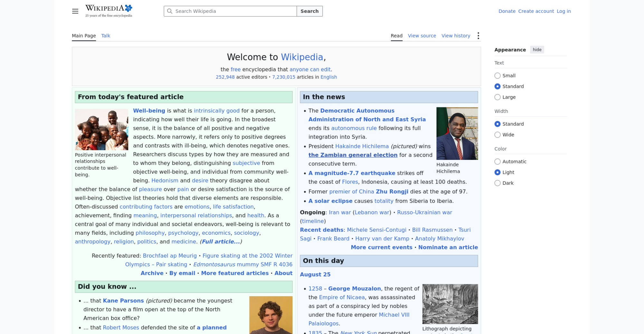
Task: Open the more options vertical dots menu
Action: tap(478, 36)
